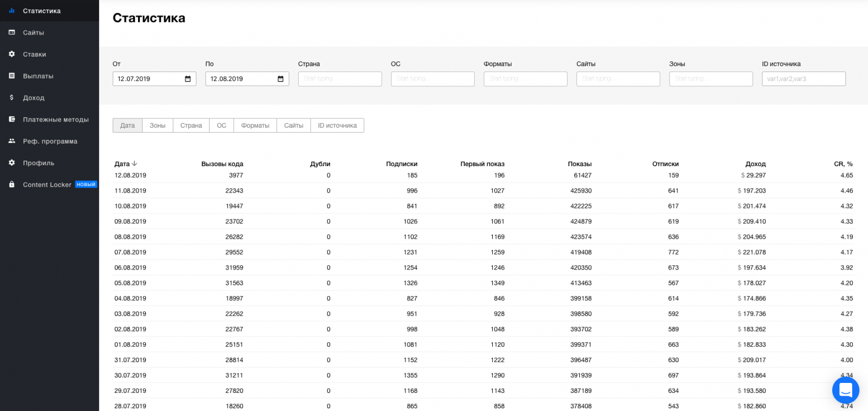Screen dimensions: 868x411
Task: Go to Профиль in the sidebar
Action: click(39, 163)
